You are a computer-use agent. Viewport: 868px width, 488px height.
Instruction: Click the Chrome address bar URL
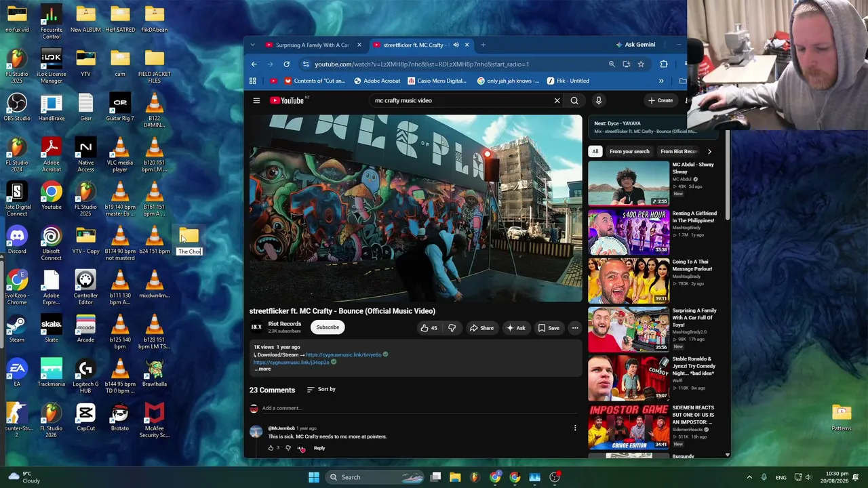click(422, 64)
